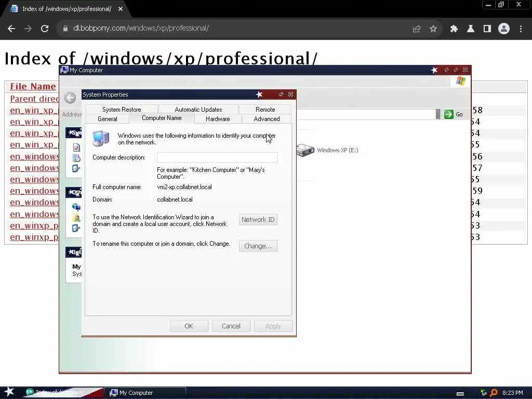
Task: Click the collabnet.local domain value
Action: (x=175, y=199)
